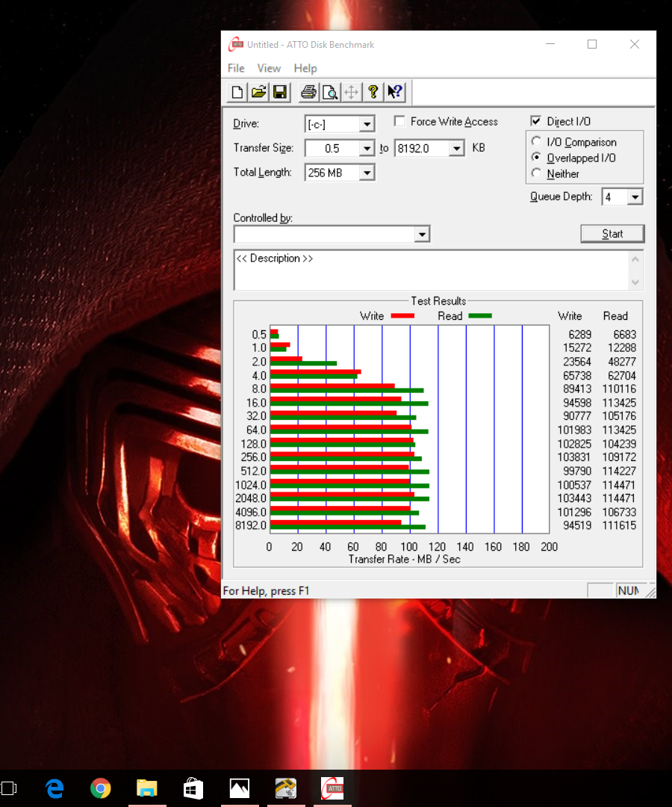Open Photos app from taskbar
This screenshot has height=807, width=672.
click(x=240, y=788)
